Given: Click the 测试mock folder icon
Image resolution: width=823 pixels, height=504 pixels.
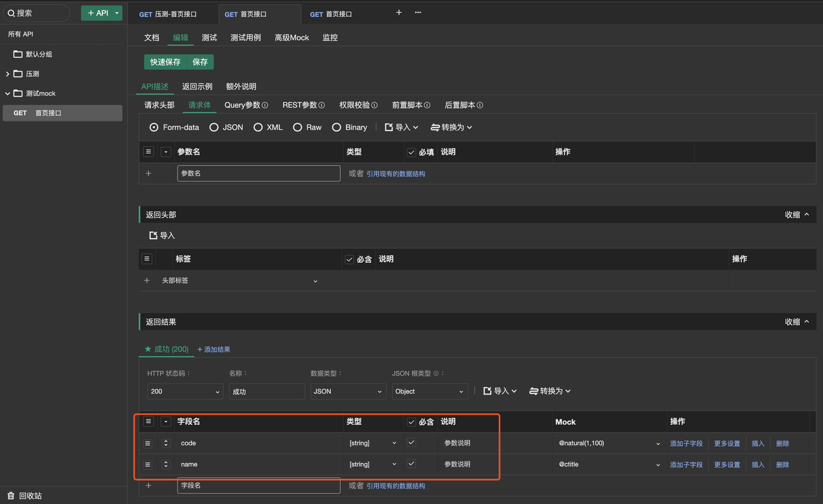Looking at the screenshot, I should click(x=18, y=93).
